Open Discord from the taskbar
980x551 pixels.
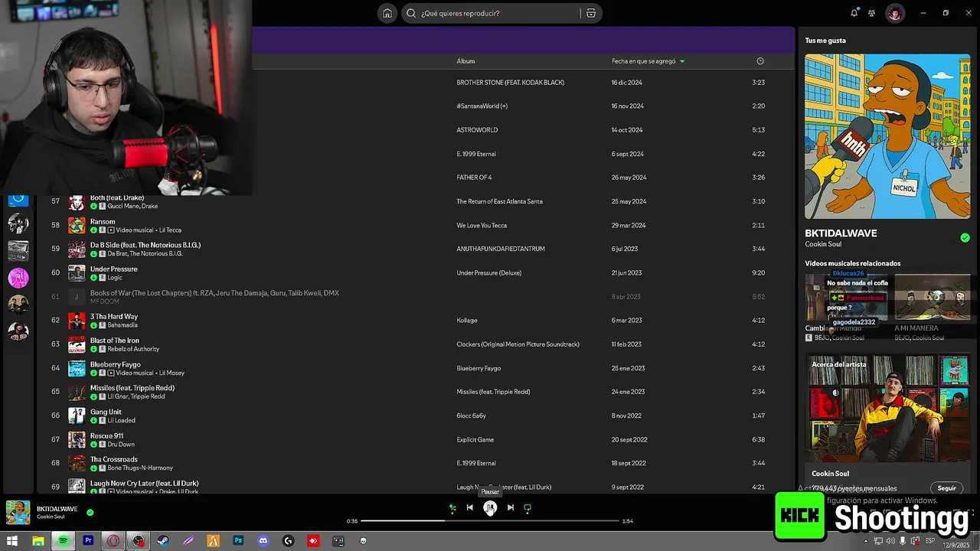point(263,541)
